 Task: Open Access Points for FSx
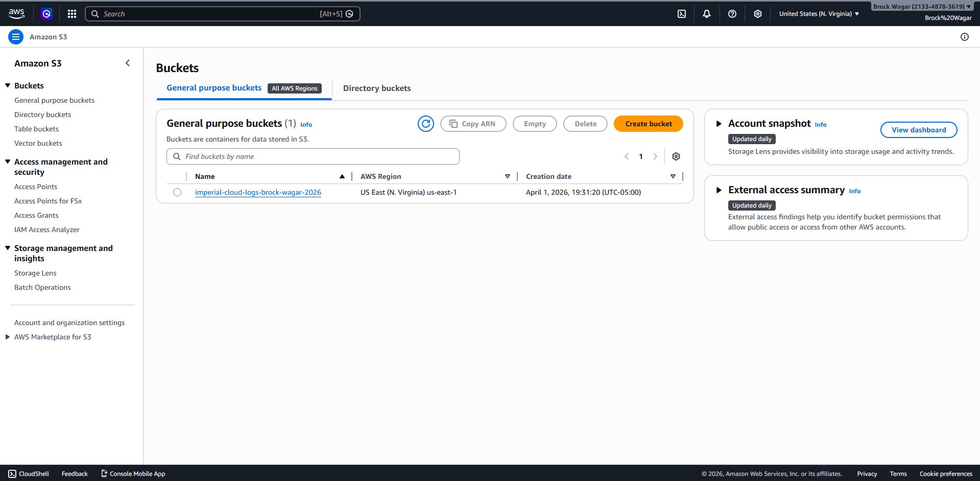pos(48,201)
